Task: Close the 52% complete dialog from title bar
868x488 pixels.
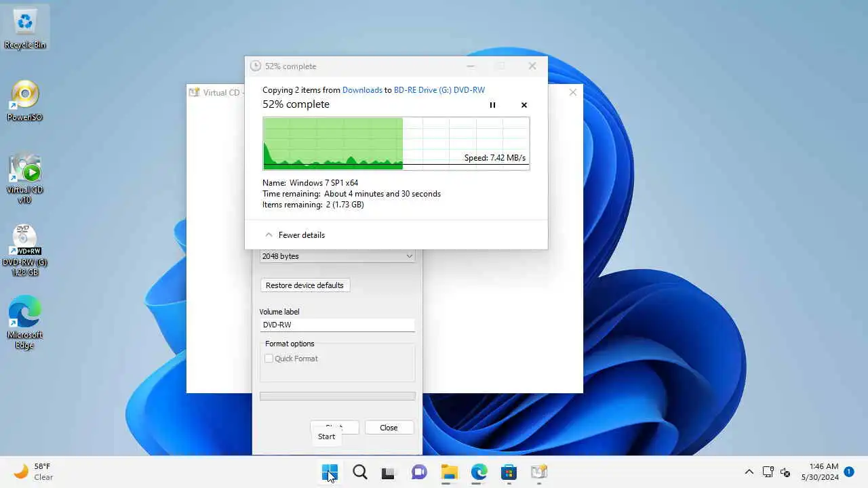Action: coord(532,66)
